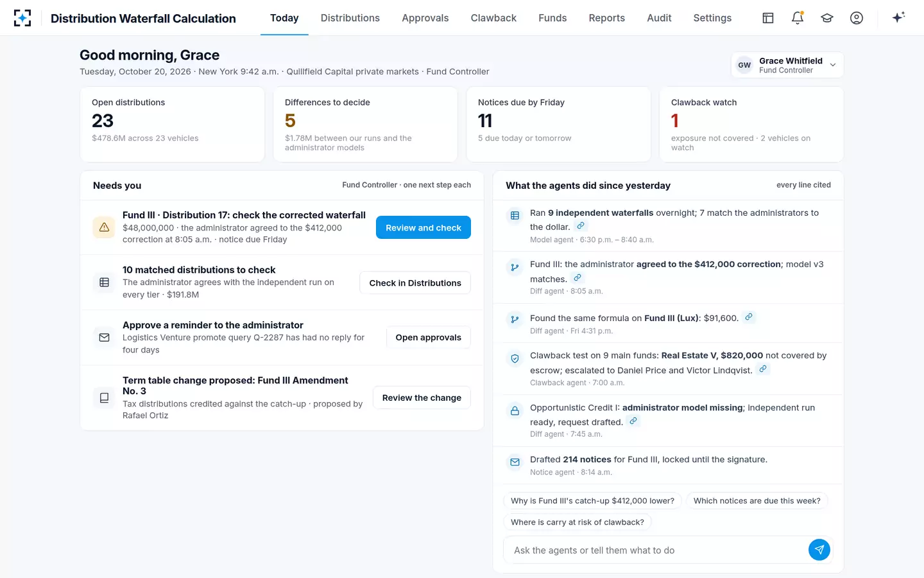This screenshot has height=578, width=924.
Task: Click the book icon beside term table change
Action: tap(104, 398)
